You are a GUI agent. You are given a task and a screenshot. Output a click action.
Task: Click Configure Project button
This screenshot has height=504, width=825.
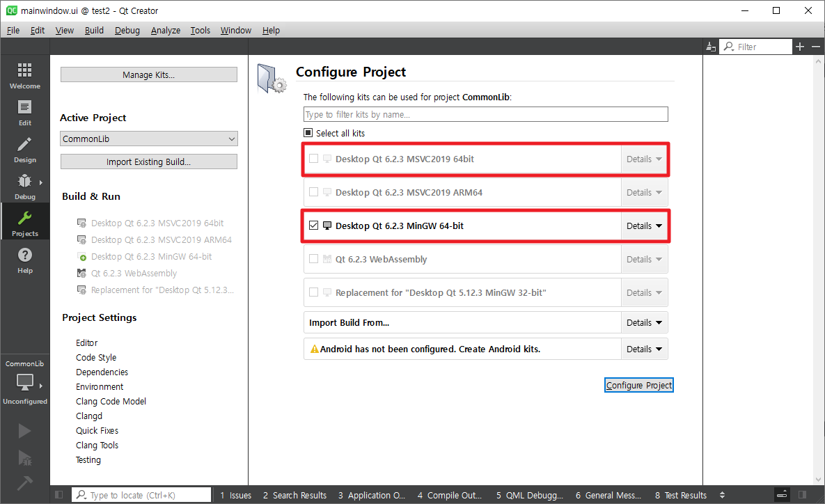pos(638,385)
